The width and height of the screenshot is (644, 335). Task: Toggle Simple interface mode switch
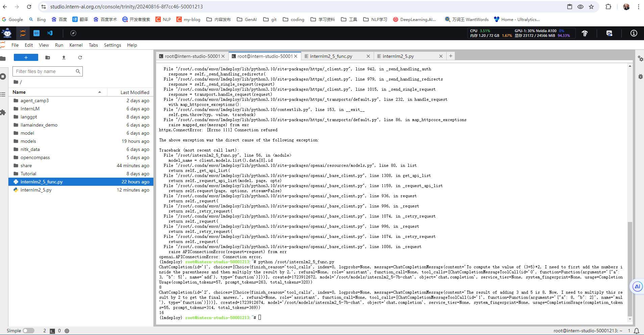[x=29, y=331]
